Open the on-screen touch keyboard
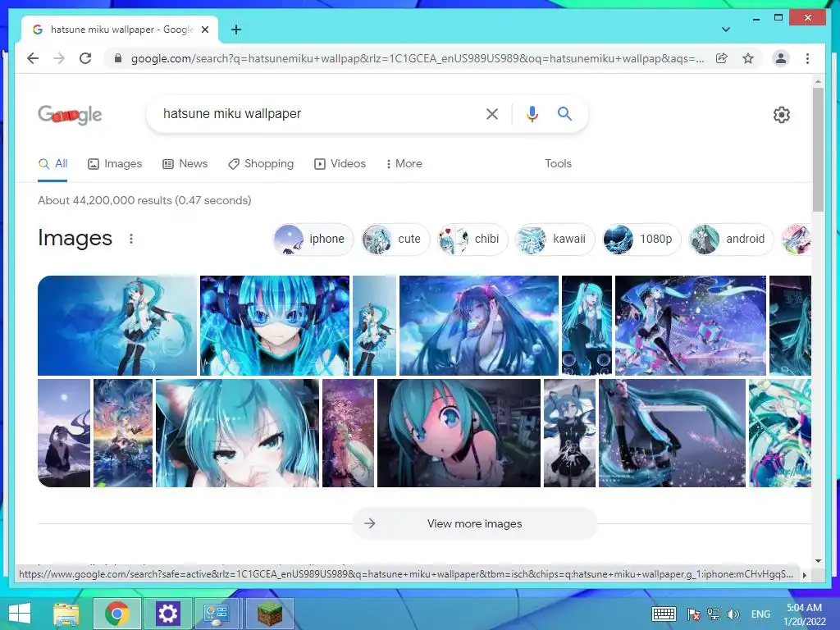The height and width of the screenshot is (630, 840). pyautogui.click(x=664, y=614)
